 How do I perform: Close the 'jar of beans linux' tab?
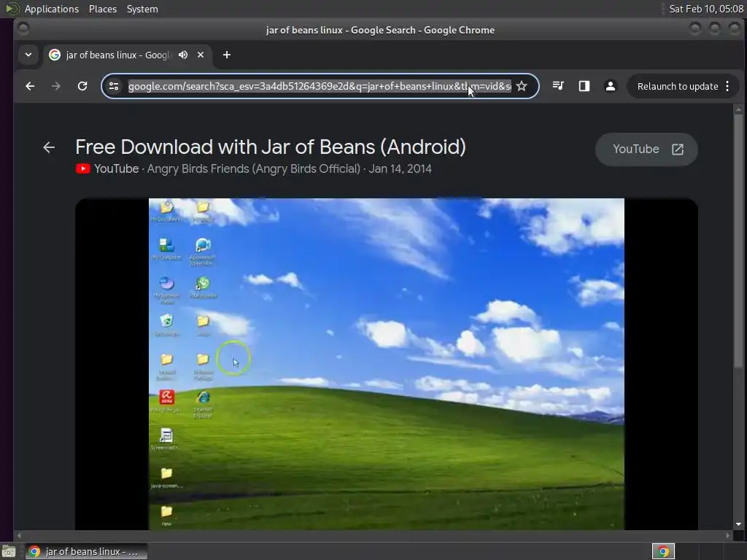coord(201,55)
